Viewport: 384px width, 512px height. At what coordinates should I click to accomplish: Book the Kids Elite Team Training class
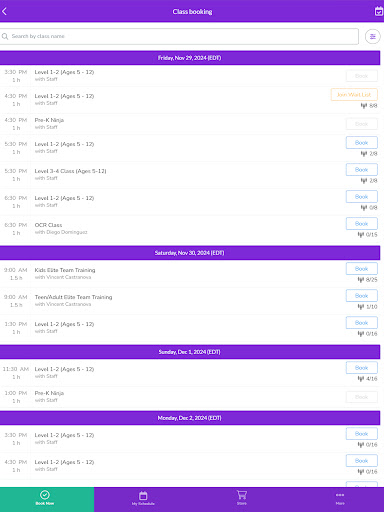tap(362, 269)
